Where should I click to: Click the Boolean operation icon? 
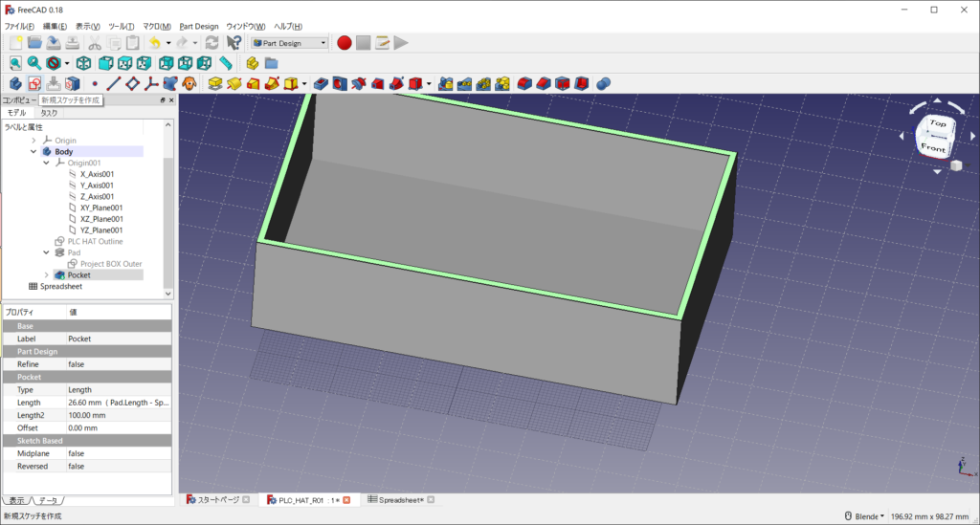click(x=603, y=84)
